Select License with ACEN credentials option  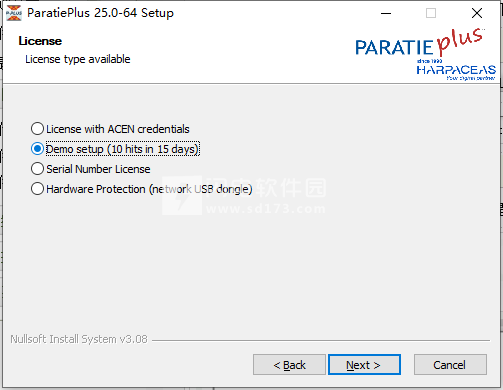point(110,129)
